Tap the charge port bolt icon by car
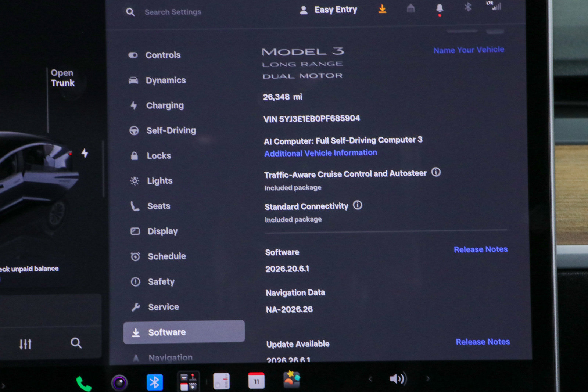Screen dimensions: 588x392 pos(85,153)
